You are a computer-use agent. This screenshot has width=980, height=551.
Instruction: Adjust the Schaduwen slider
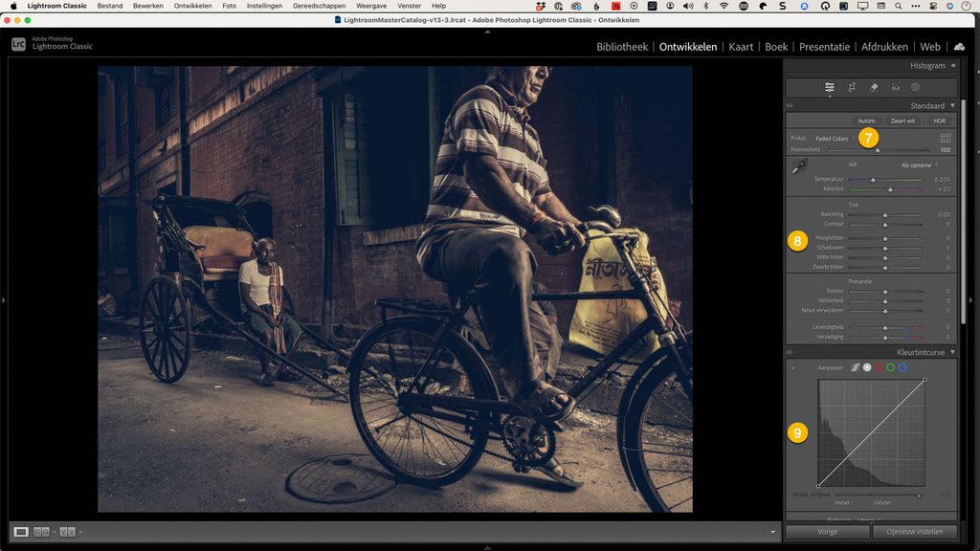tap(885, 248)
